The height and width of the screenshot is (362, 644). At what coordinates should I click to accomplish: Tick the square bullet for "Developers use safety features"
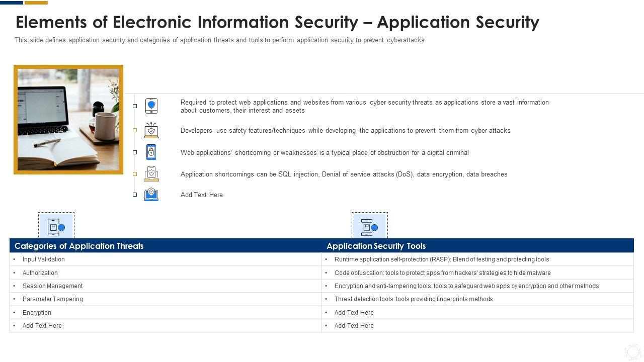pyautogui.click(x=135, y=130)
